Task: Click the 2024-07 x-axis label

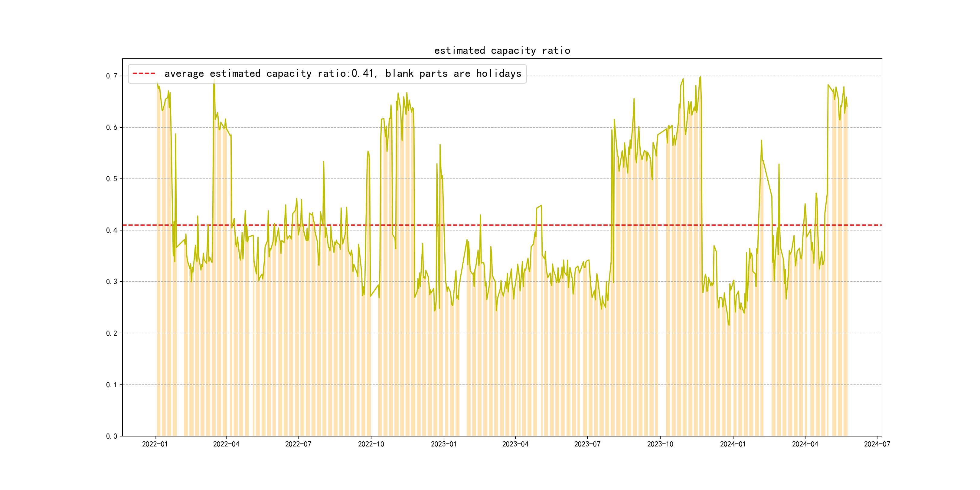Action: pyautogui.click(x=877, y=444)
